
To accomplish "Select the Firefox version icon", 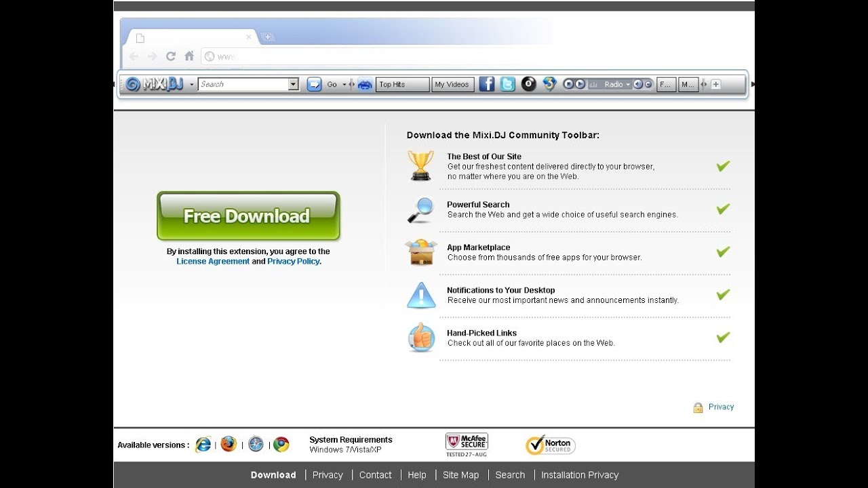I will [x=229, y=445].
